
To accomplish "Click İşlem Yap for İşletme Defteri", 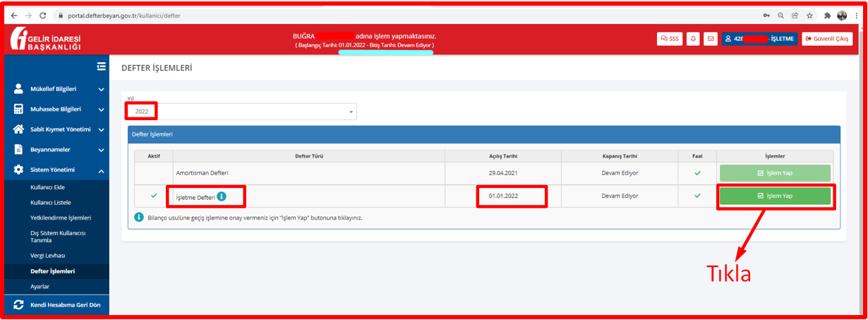I will coord(775,196).
